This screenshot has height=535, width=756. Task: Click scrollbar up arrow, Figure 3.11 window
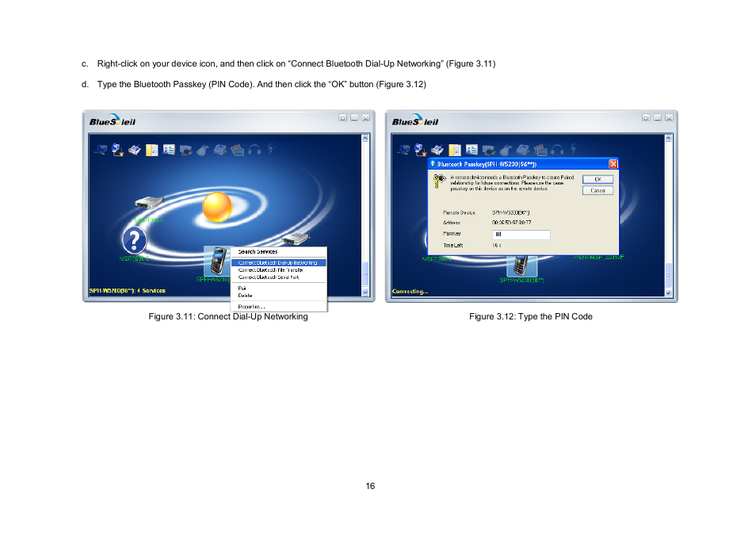(365, 139)
